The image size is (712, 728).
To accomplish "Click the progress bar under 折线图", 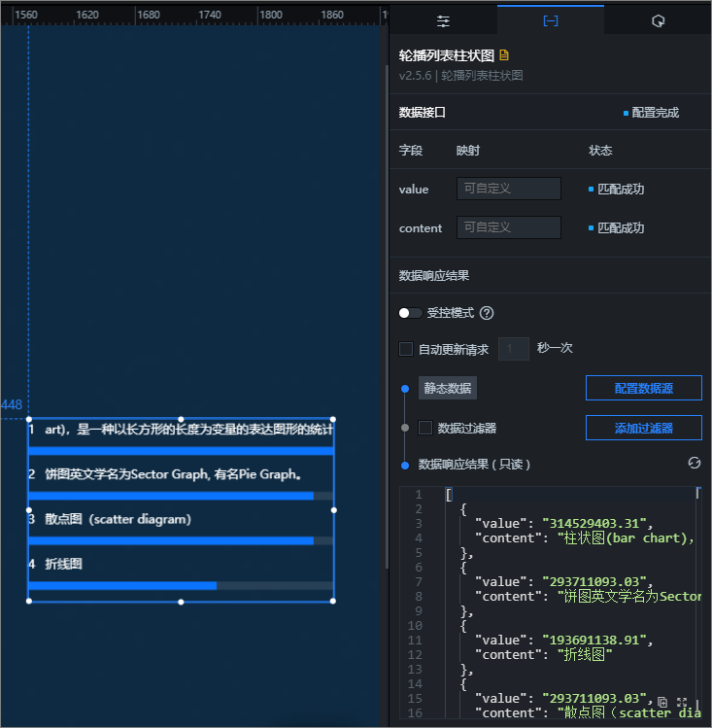I will (x=181, y=586).
